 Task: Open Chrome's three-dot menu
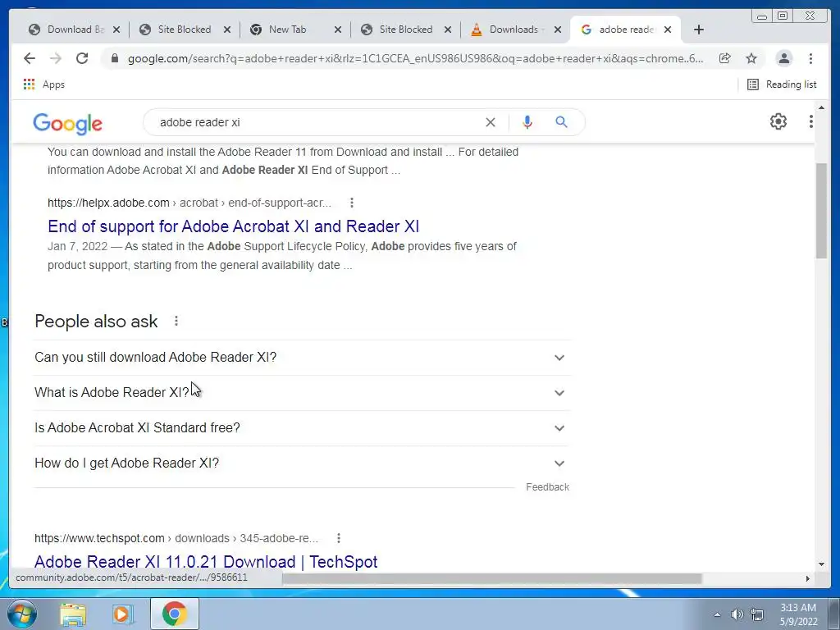(810, 58)
